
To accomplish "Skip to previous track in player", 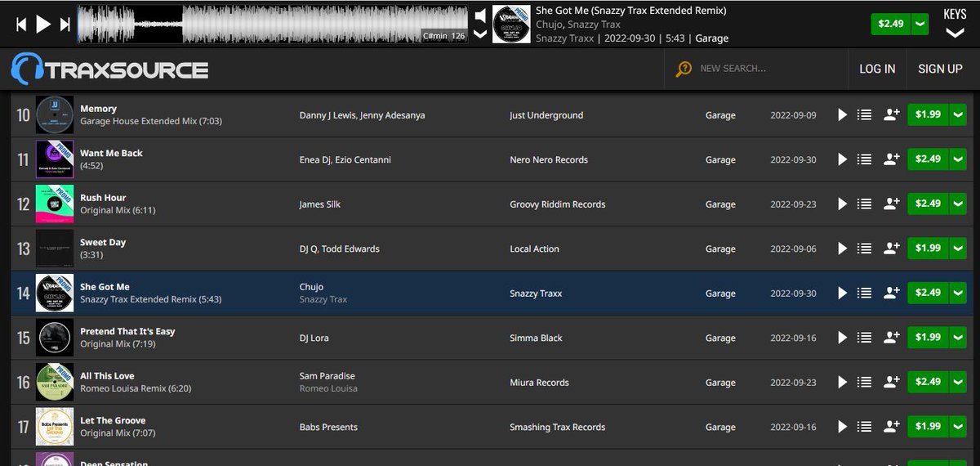I will (22, 25).
